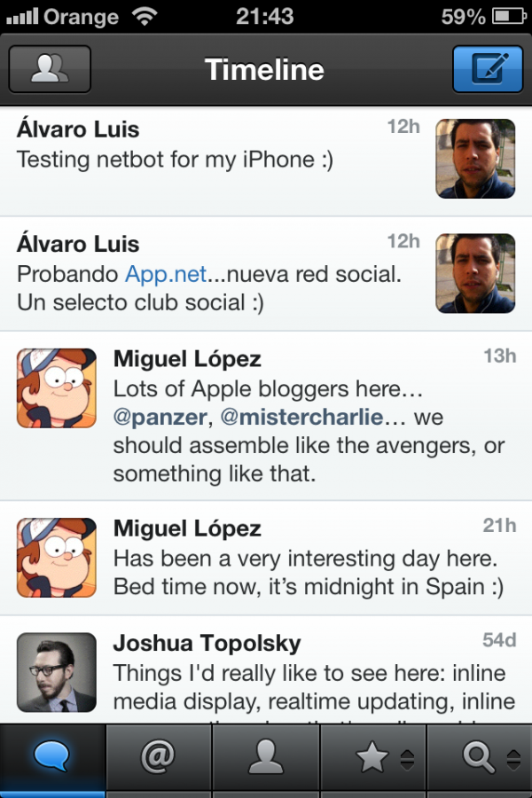Image resolution: width=532 pixels, height=798 pixels.
Task: Tap Álvaro Luis avatar on netbot post
Action: pos(475,159)
